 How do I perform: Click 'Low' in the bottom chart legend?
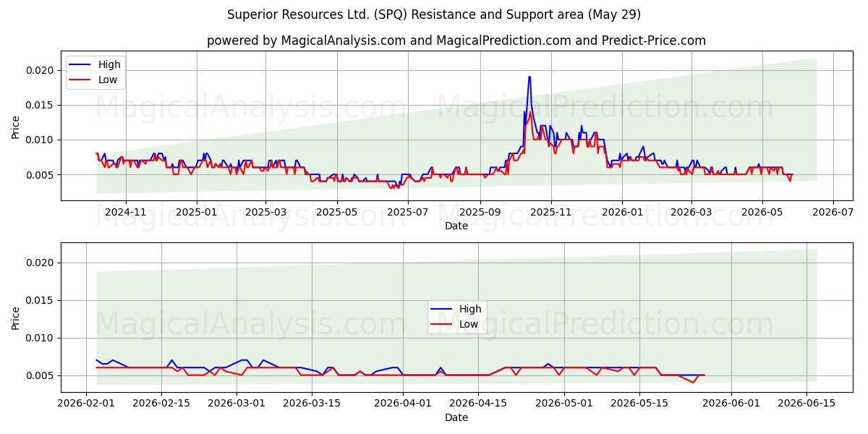(469, 324)
